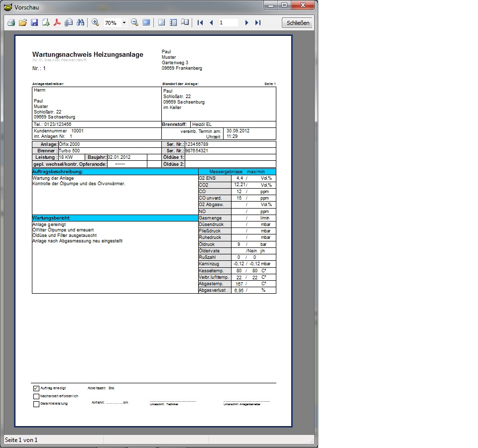Select the serial number '123456789'
The height and width of the screenshot is (448, 478).
coord(197,144)
